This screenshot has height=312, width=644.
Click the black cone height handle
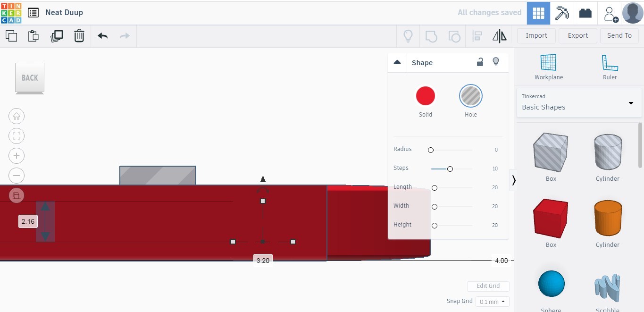point(263,179)
